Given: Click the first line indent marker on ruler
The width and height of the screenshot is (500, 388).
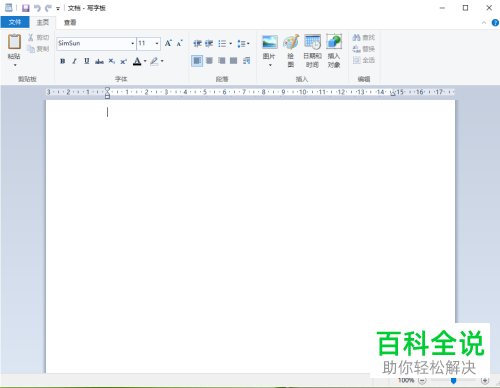Looking at the screenshot, I should [107, 89].
